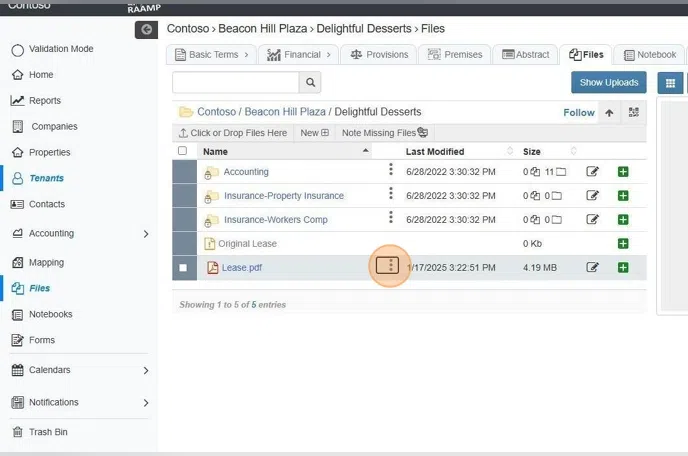The image size is (688, 456).
Task: Click the Show Uploads button
Action: click(x=608, y=82)
